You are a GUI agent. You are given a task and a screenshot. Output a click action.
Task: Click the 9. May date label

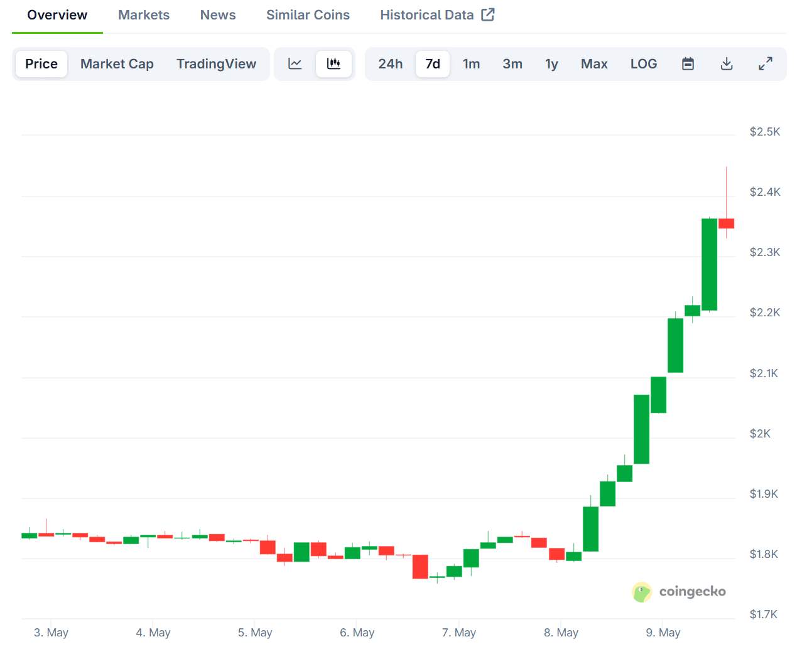pos(663,632)
